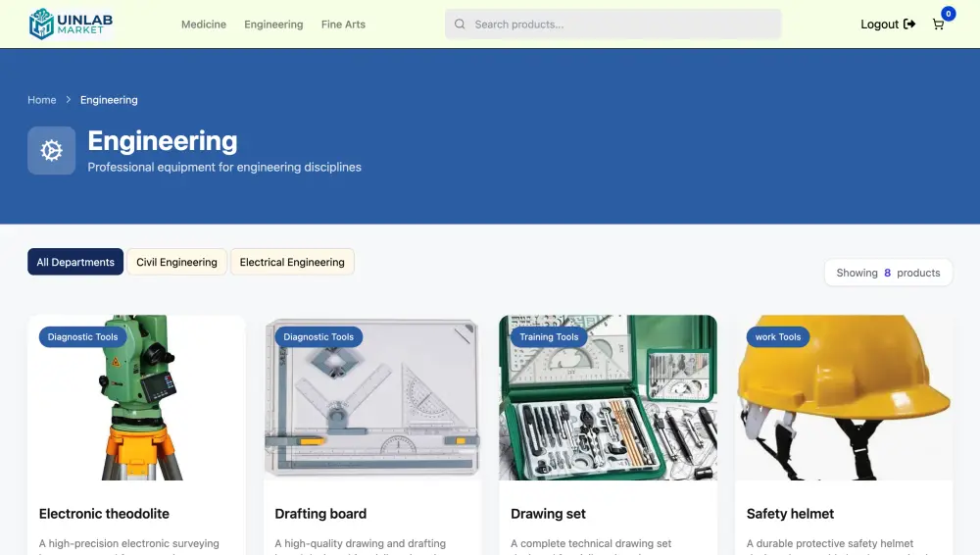Click the Drawing set title
The height and width of the screenshot is (555, 980).
coord(548,514)
